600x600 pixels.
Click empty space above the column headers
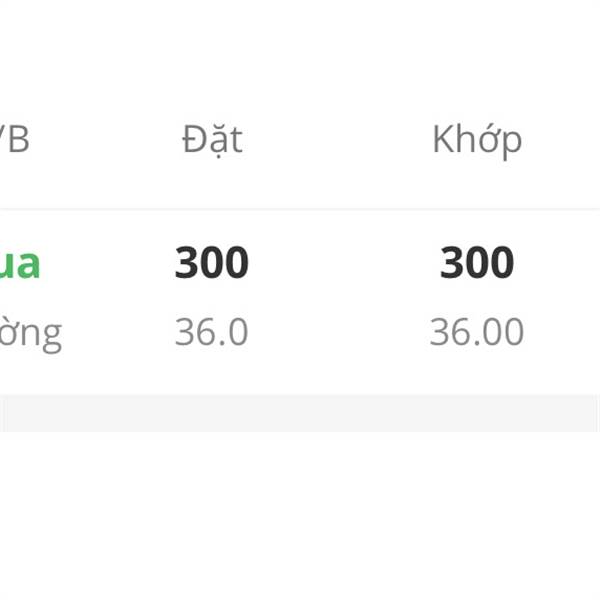click(x=300, y=57)
